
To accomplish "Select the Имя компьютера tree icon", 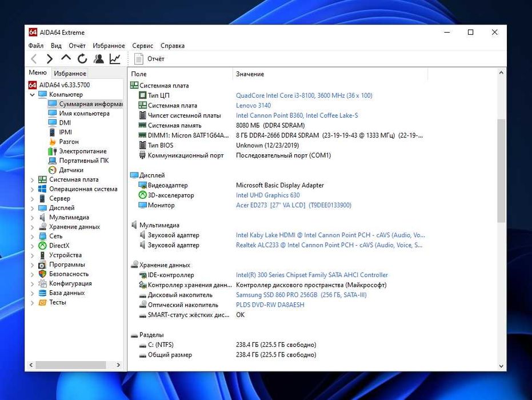I will coord(52,113).
